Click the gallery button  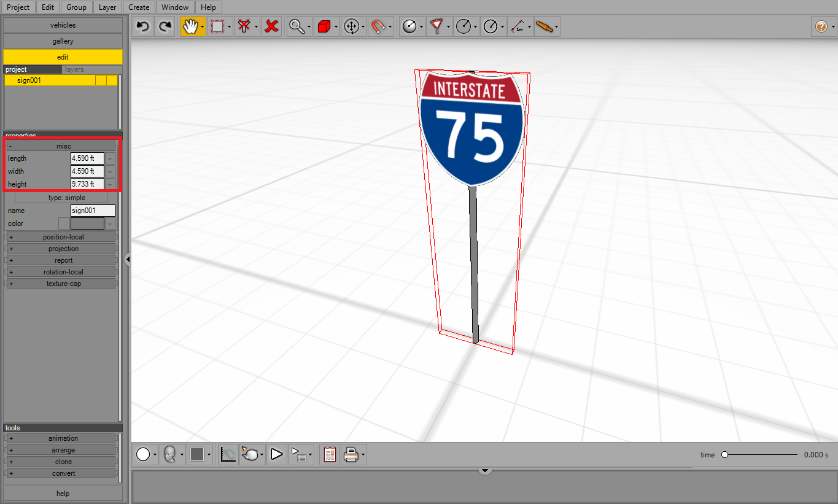point(63,41)
